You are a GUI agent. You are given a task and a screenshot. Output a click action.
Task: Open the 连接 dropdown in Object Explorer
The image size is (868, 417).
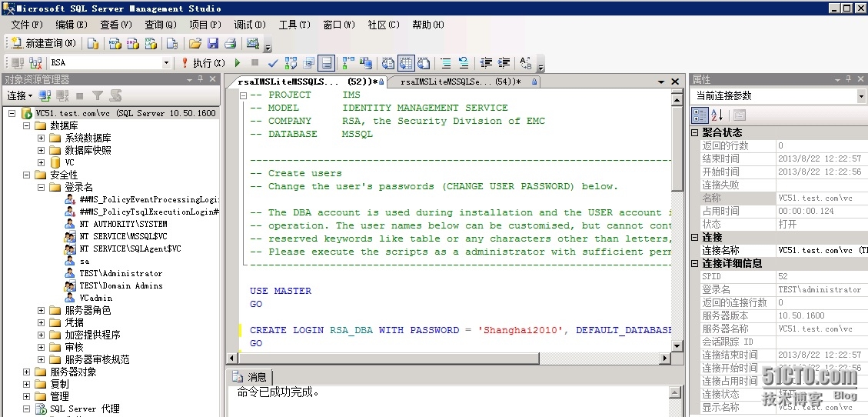pyautogui.click(x=19, y=96)
